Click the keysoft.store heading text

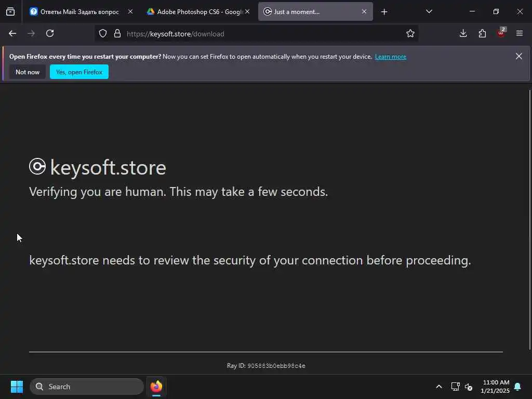click(x=108, y=167)
